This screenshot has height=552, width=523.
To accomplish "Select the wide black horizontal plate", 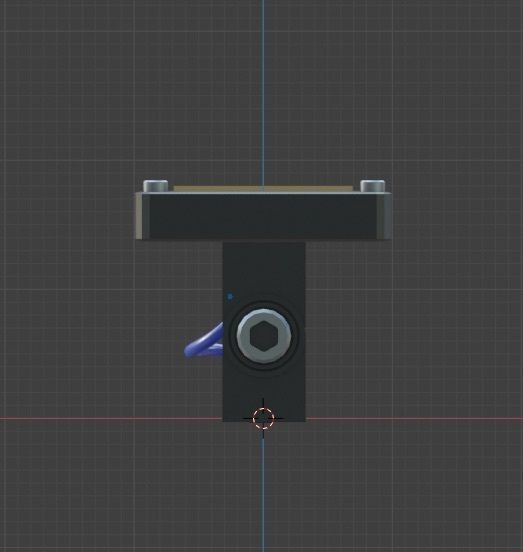I will click(x=264, y=216).
